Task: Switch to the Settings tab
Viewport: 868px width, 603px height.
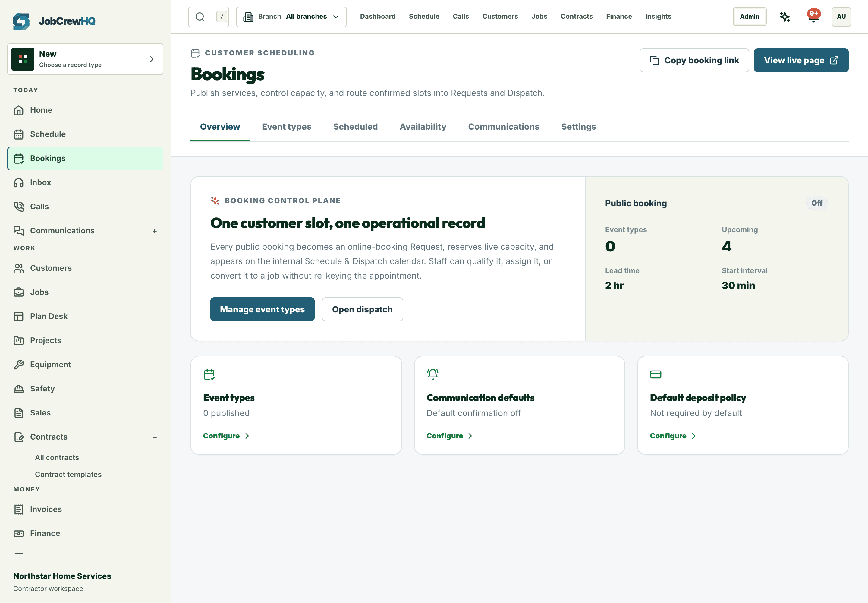Action: click(x=579, y=127)
